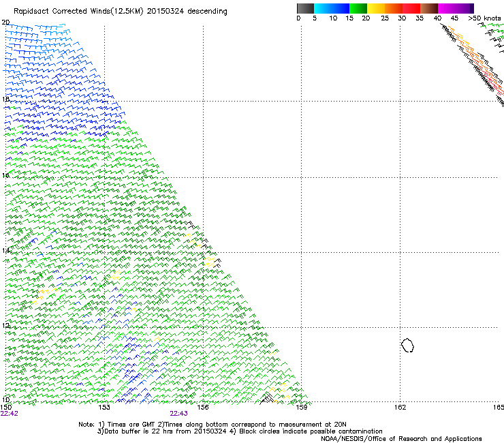Pick the yellow 20-25 knots legend color

click(x=376, y=8)
